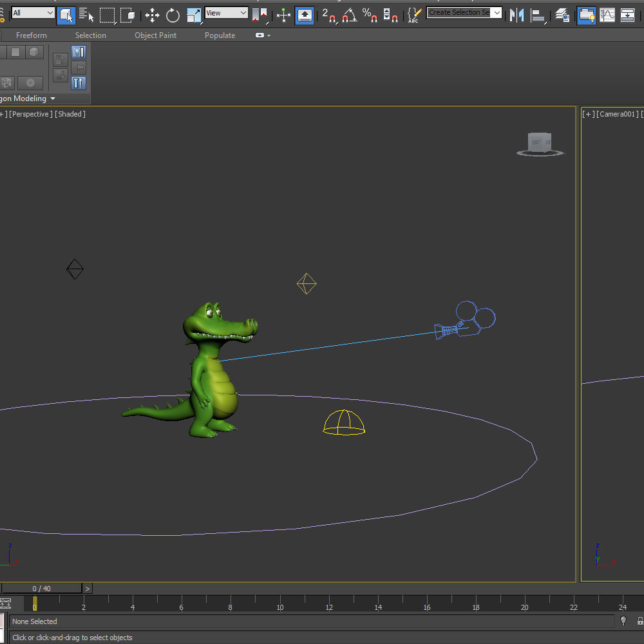Image resolution: width=644 pixels, height=644 pixels.
Task: Select the blue camera object in viewport
Action: 466,321
